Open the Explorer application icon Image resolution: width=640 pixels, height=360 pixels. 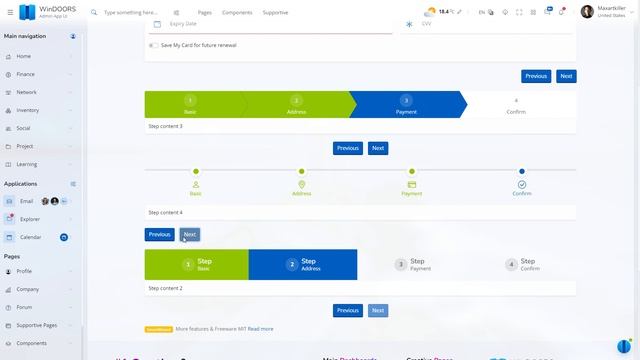(9, 219)
